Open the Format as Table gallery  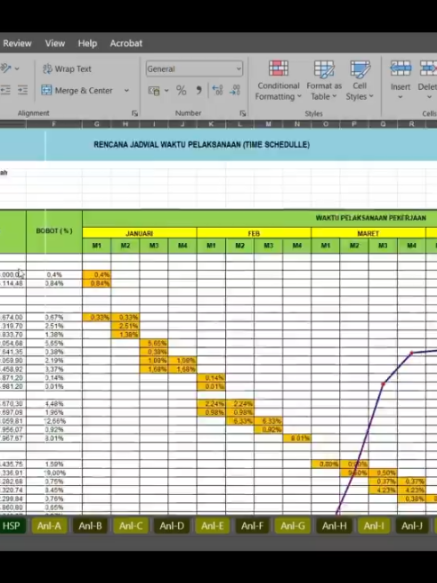click(x=324, y=80)
